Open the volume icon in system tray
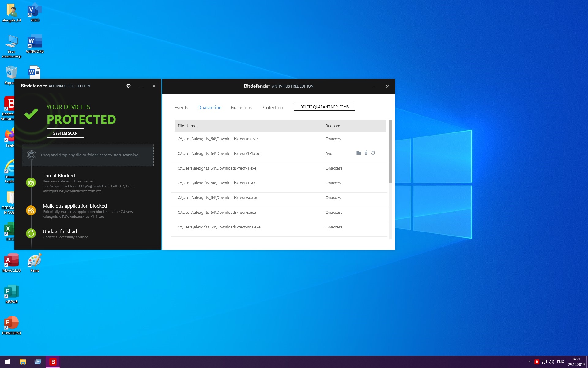588x368 pixels. click(x=552, y=362)
